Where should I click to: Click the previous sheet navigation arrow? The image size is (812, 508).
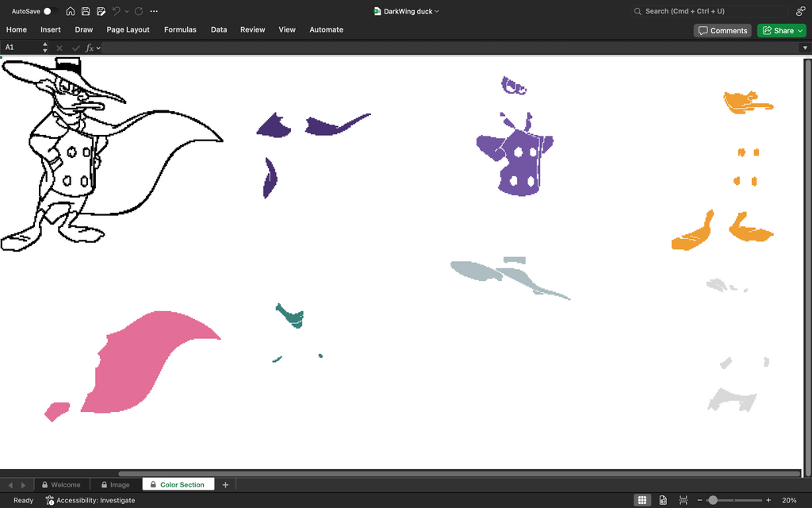coord(10,485)
